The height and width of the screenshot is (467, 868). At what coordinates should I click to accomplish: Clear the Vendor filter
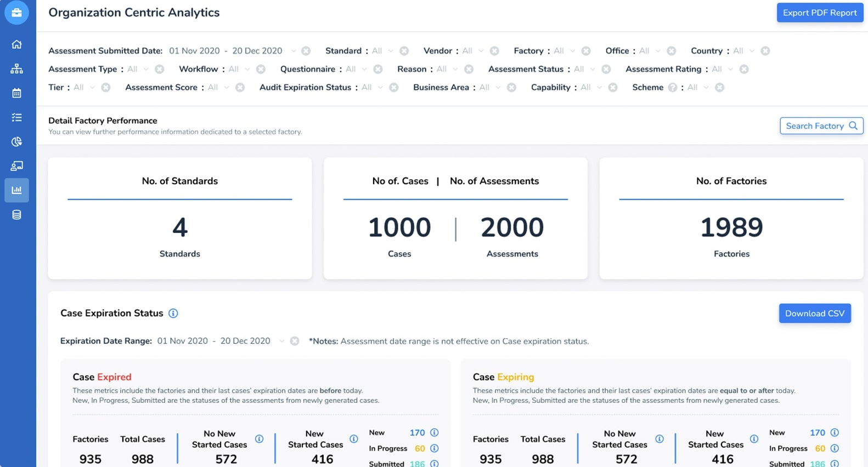(x=494, y=51)
